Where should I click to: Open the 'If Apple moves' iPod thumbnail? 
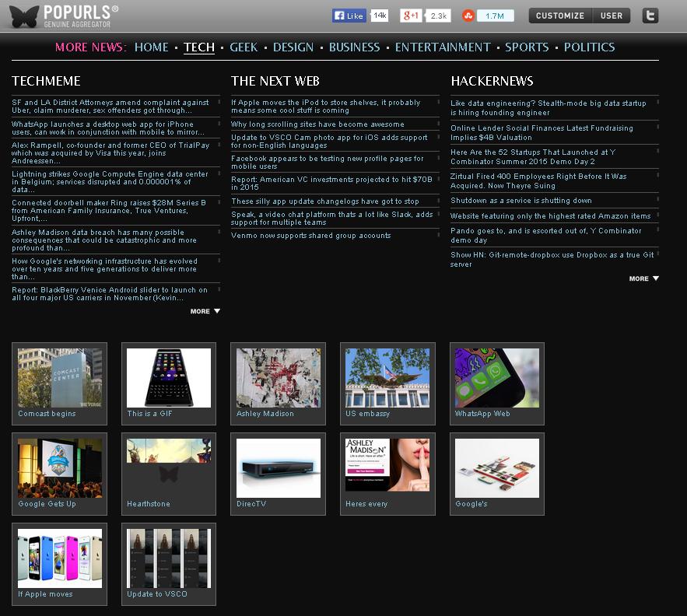coord(60,558)
